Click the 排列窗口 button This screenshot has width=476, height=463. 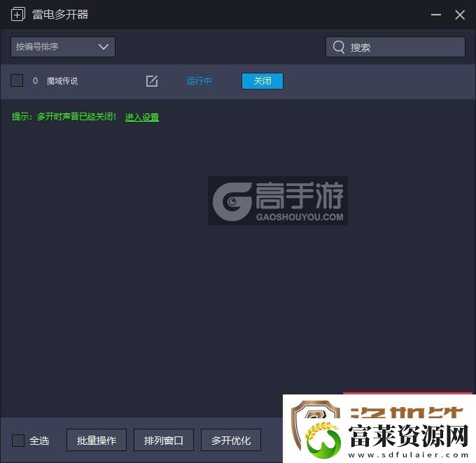tap(164, 440)
